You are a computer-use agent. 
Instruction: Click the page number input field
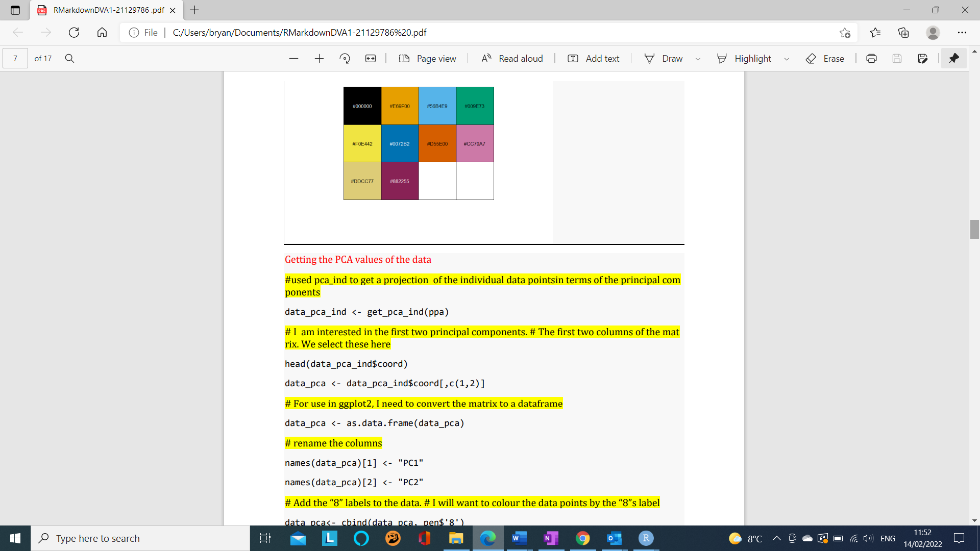pos(15,59)
